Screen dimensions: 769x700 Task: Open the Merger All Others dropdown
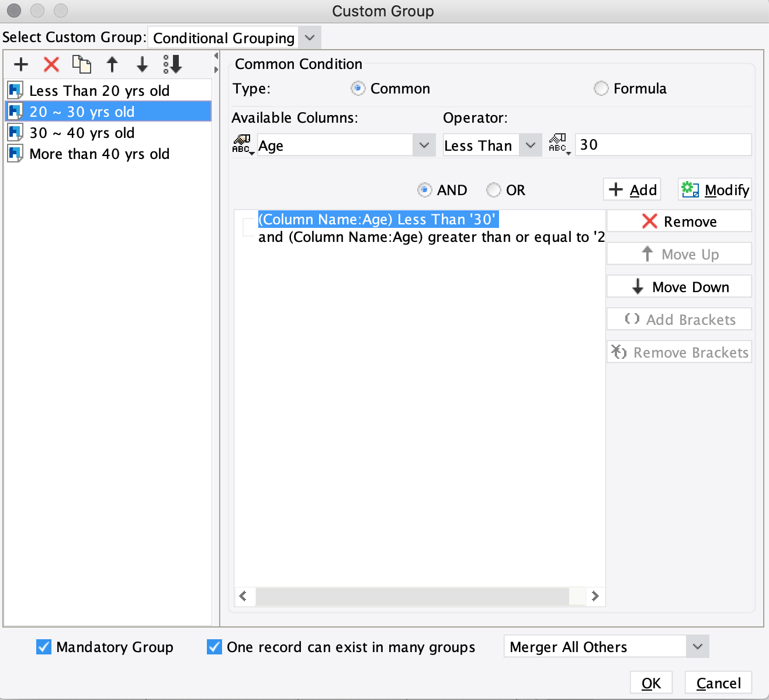click(696, 646)
